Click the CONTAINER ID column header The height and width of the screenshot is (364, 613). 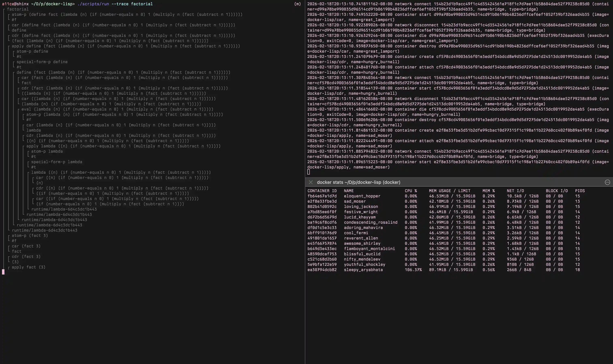[323, 191]
